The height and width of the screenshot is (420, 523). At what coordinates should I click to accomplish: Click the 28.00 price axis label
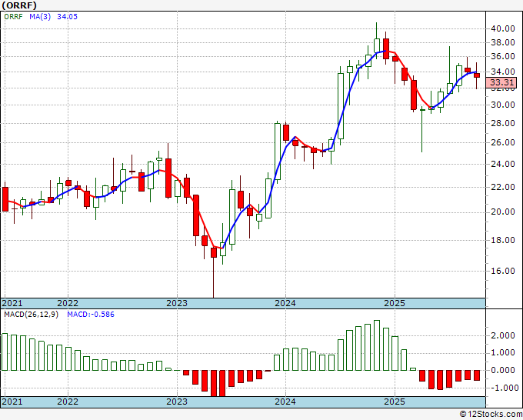[503, 123]
